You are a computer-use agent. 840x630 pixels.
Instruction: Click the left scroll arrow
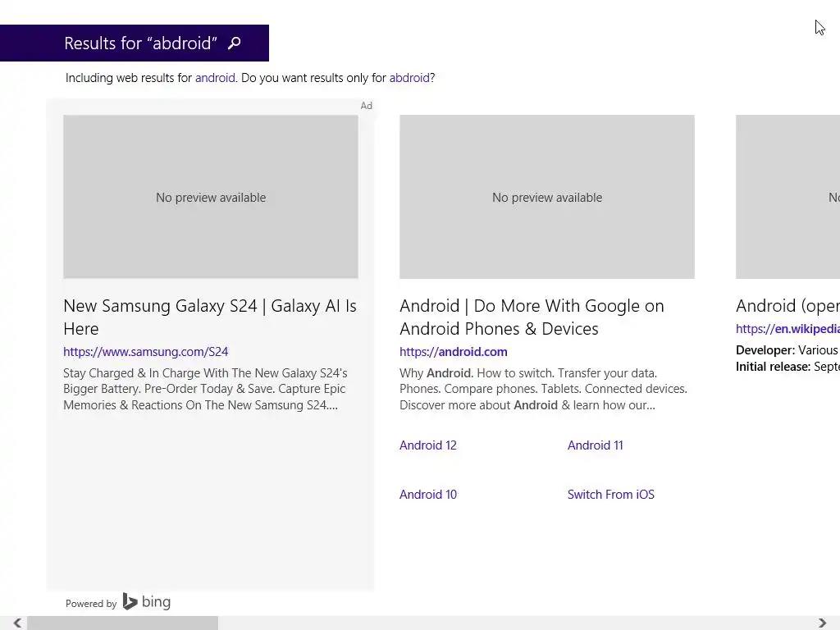17,623
